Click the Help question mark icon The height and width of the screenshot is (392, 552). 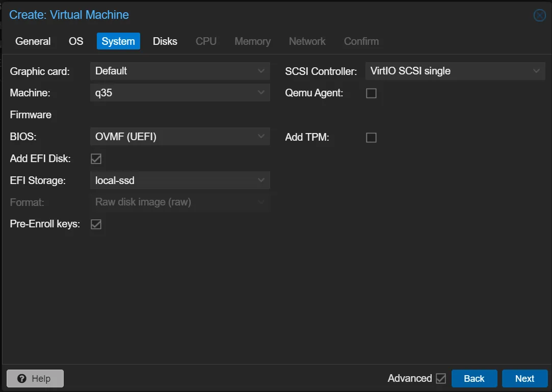(22, 378)
